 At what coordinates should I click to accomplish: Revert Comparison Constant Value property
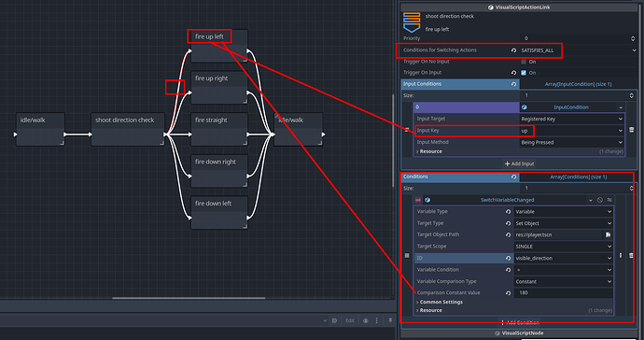(508, 293)
